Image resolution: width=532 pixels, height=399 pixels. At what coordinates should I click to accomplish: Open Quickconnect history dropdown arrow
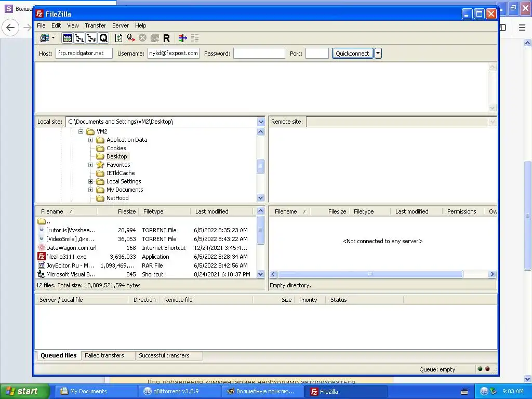pos(378,54)
